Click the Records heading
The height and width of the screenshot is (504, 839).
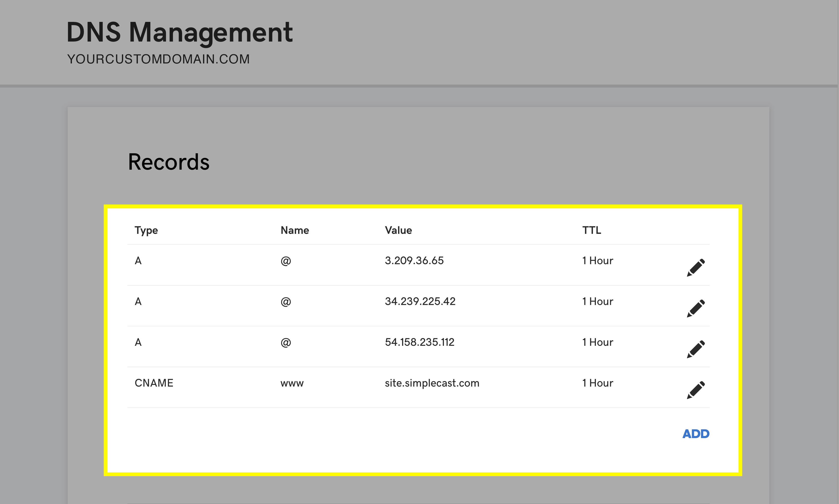(169, 162)
